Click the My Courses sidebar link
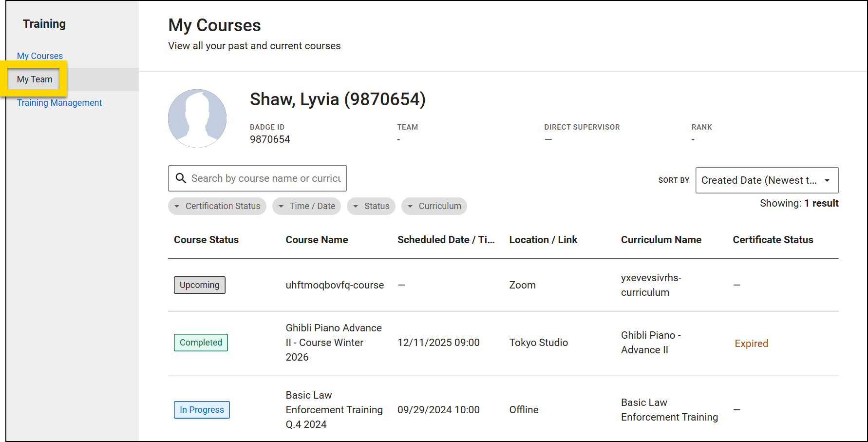868x442 pixels. coord(40,56)
